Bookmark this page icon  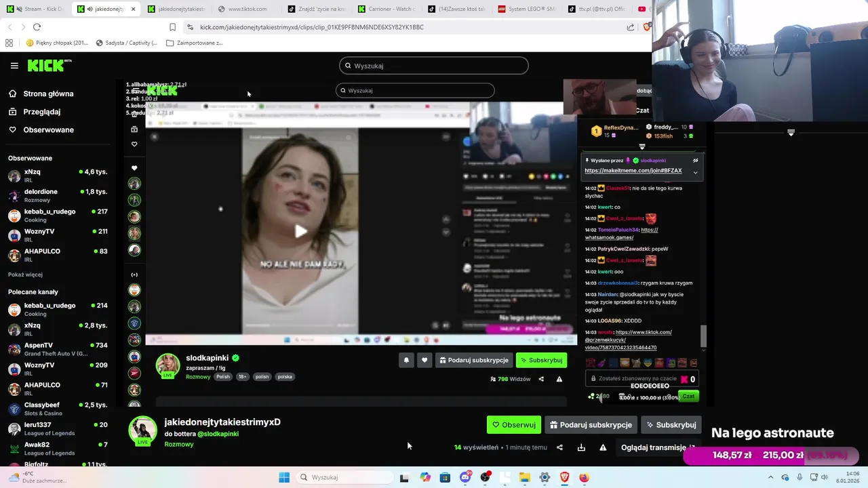[172, 27]
